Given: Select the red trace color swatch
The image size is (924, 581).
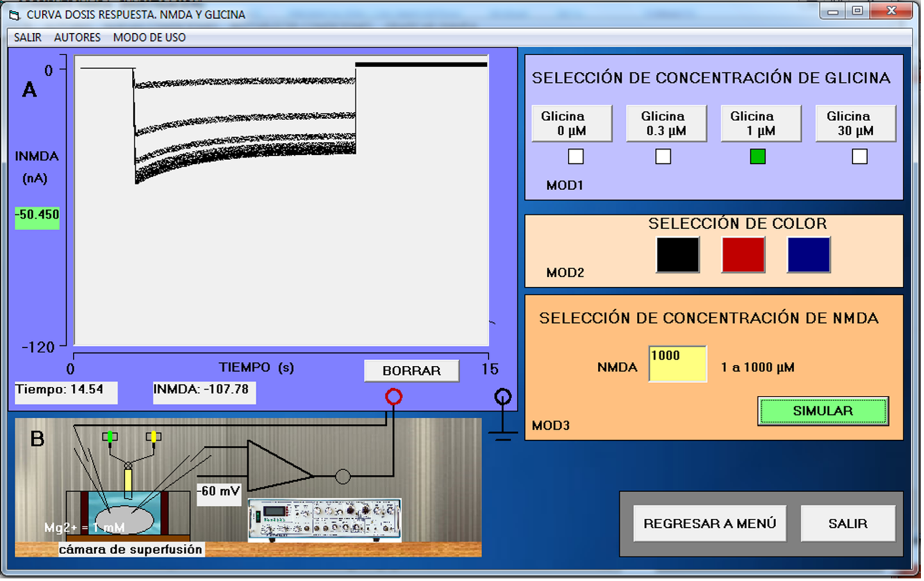Looking at the screenshot, I should point(743,254).
